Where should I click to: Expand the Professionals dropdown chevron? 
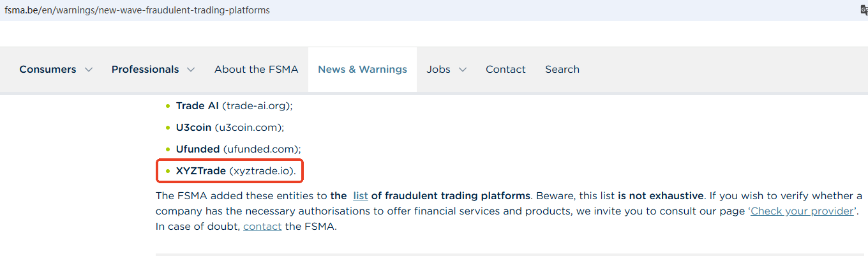(191, 70)
